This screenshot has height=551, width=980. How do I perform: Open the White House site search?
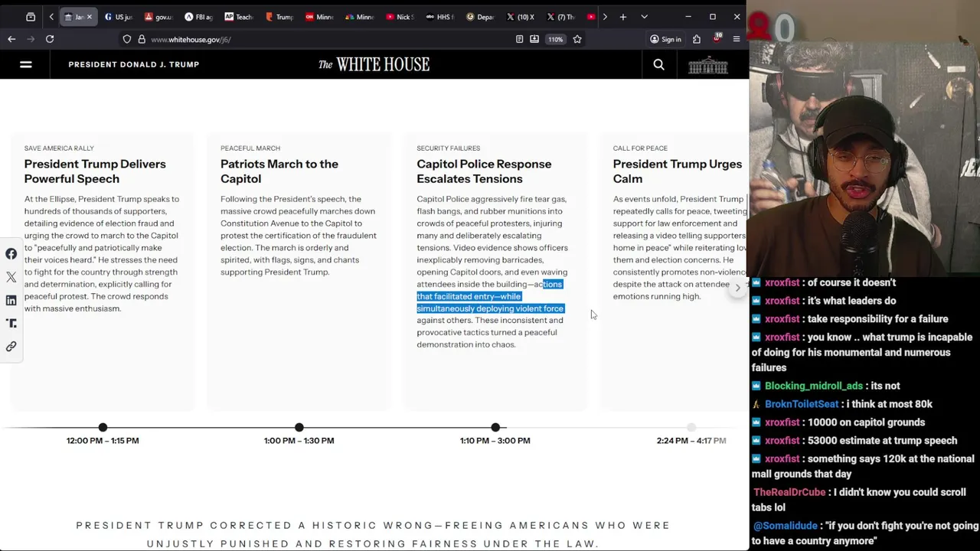(x=658, y=64)
